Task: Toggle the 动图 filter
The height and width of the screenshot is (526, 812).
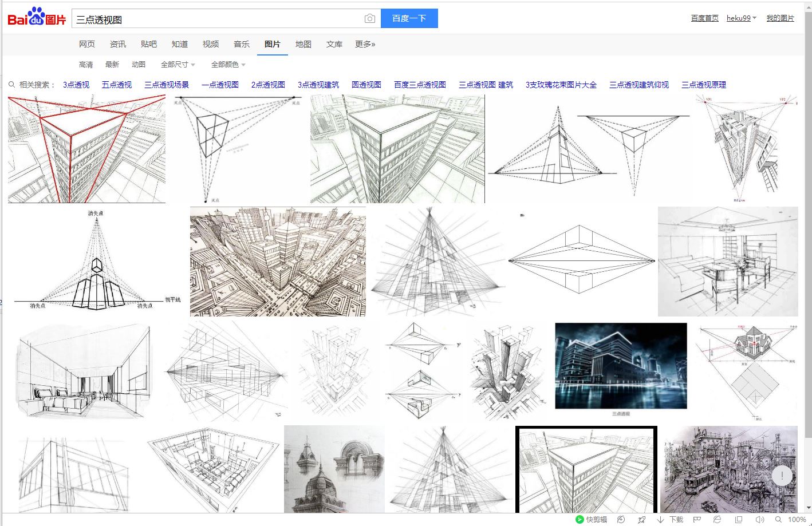Action: click(139, 65)
